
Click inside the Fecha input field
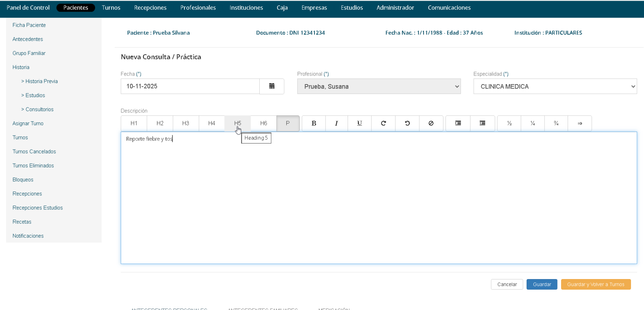coord(190,86)
